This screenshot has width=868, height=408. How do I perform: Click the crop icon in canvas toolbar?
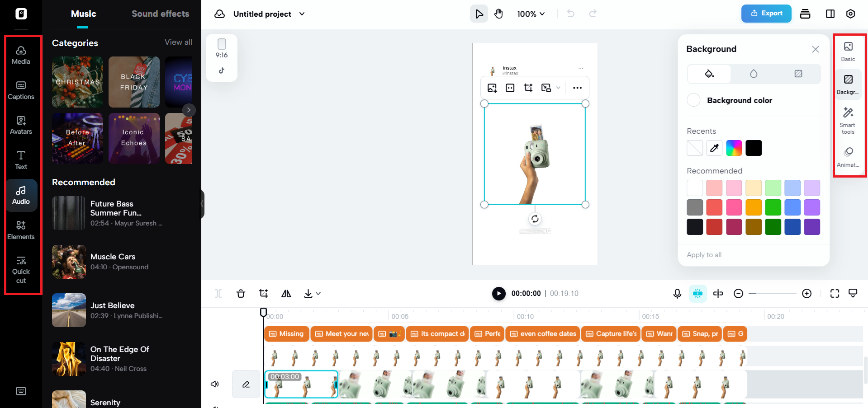tap(528, 88)
